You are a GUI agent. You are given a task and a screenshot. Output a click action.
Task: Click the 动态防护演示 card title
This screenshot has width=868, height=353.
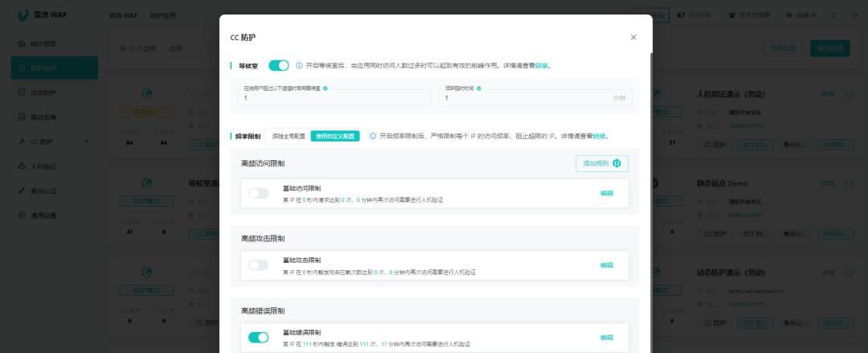pos(731,273)
